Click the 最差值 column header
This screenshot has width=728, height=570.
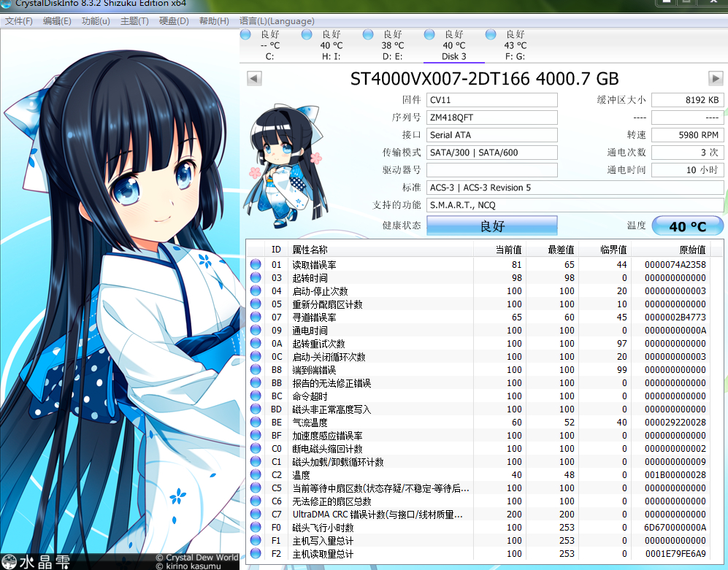(x=552, y=250)
